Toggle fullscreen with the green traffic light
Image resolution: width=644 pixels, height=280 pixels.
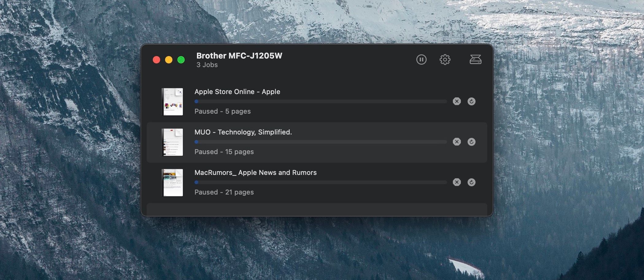tap(181, 59)
